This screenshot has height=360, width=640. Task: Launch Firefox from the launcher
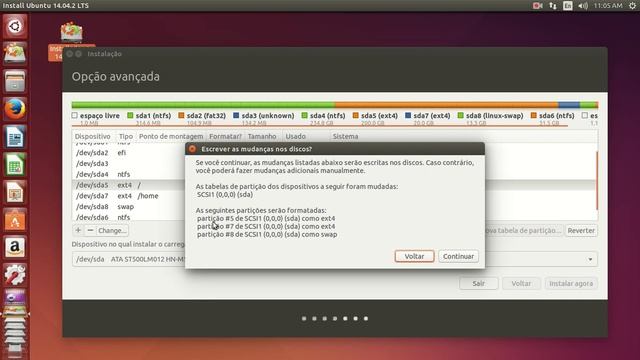15,109
